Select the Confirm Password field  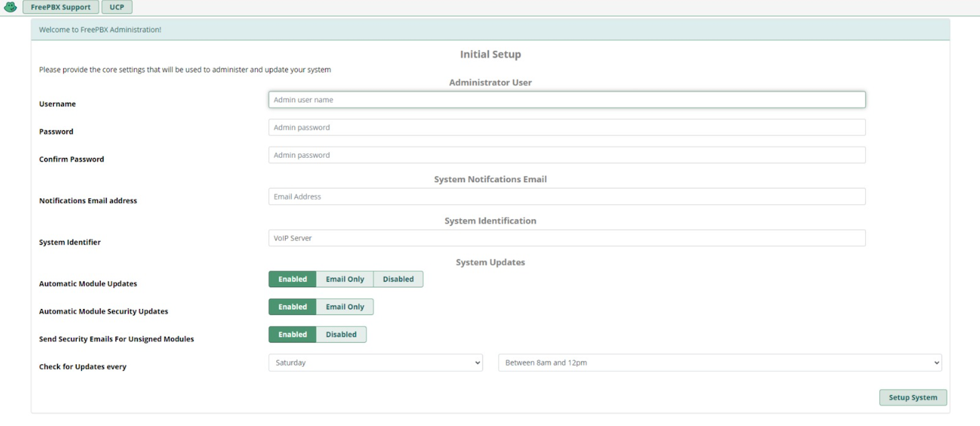pyautogui.click(x=567, y=155)
